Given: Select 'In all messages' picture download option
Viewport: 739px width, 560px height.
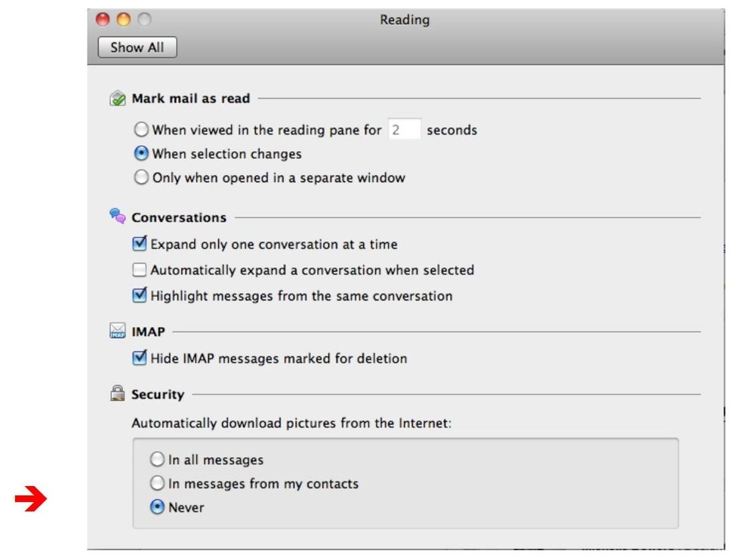Looking at the screenshot, I should pyautogui.click(x=157, y=460).
